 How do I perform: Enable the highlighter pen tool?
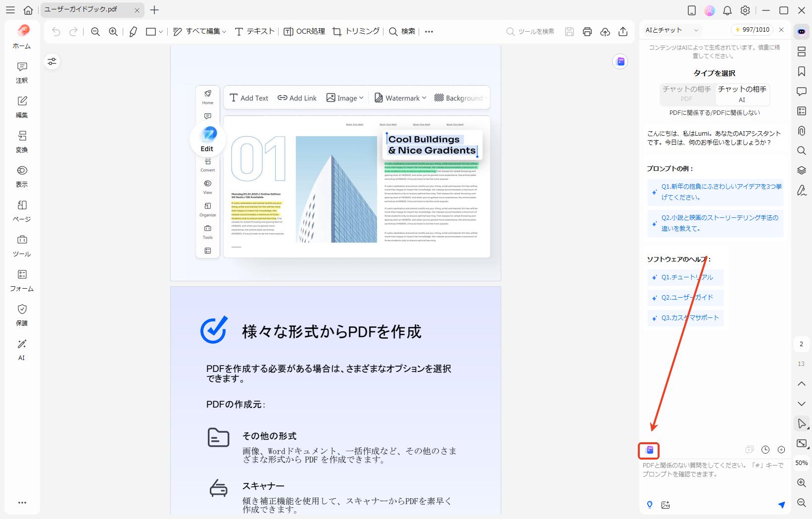132,31
